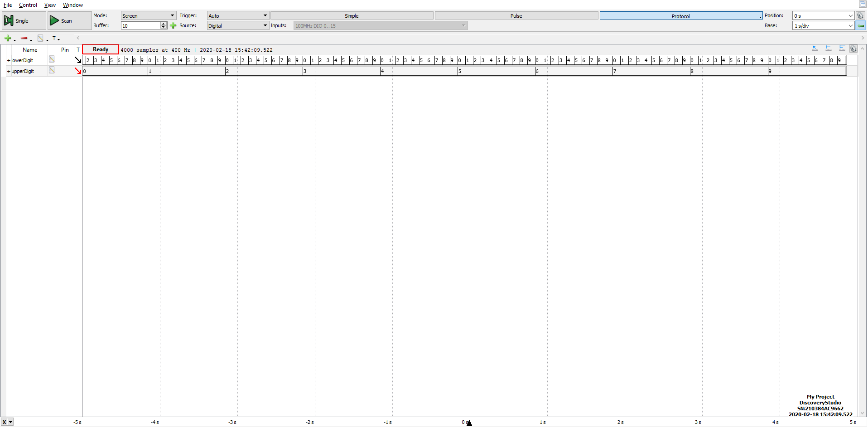Open the Position dropdown showing 0 s
The image size is (868, 428).
coord(823,16)
